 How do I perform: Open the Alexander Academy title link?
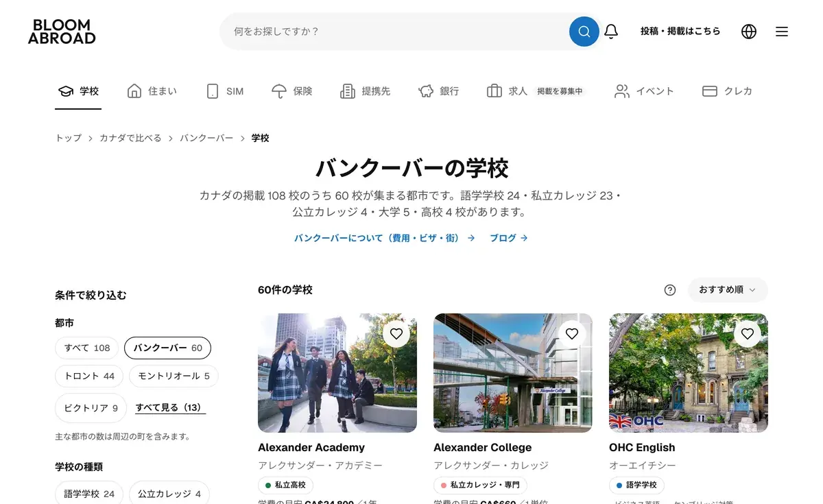(x=311, y=448)
